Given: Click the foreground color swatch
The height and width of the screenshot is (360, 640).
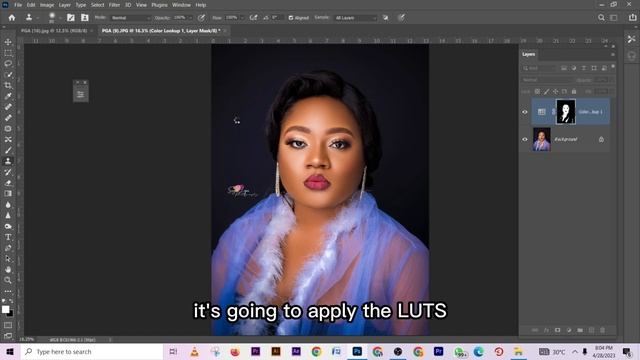Looking at the screenshot, I should (5, 309).
